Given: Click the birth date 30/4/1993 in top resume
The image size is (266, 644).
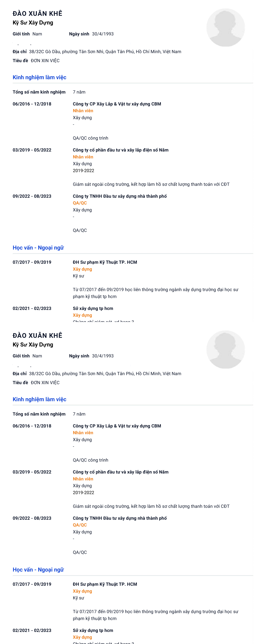Looking at the screenshot, I should point(103,34).
